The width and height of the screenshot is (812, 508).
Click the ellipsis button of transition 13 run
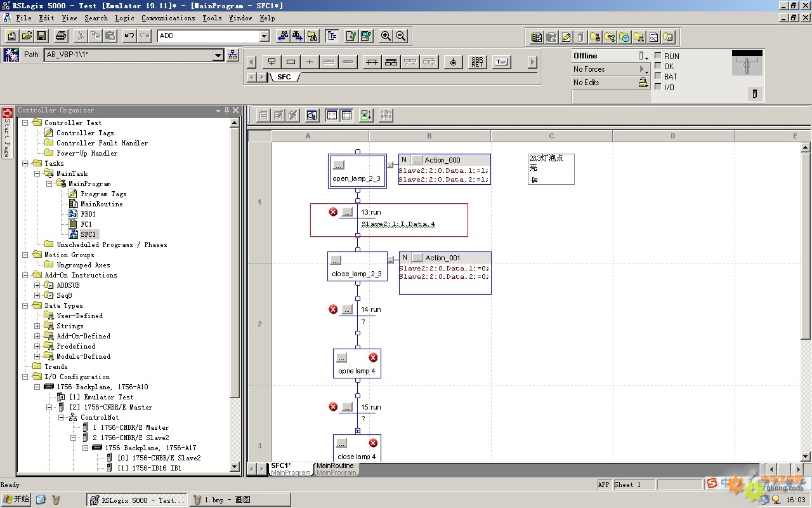pos(347,212)
